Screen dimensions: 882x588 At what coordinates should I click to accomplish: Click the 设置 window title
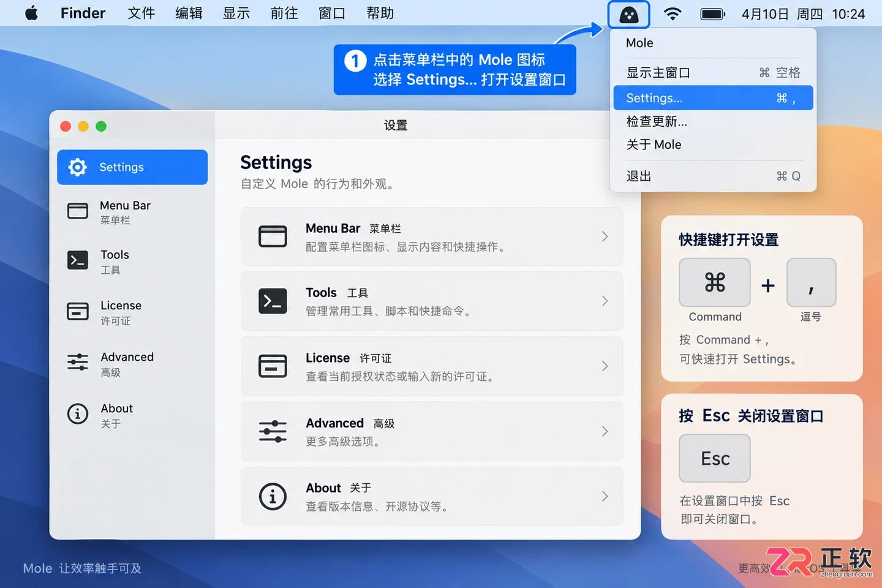coord(396,125)
